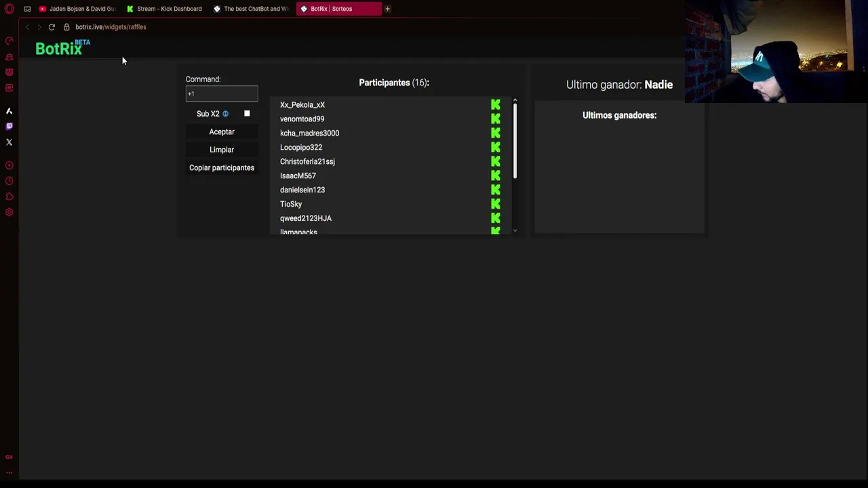
Task: Click the reload page icon
Action: tap(52, 27)
